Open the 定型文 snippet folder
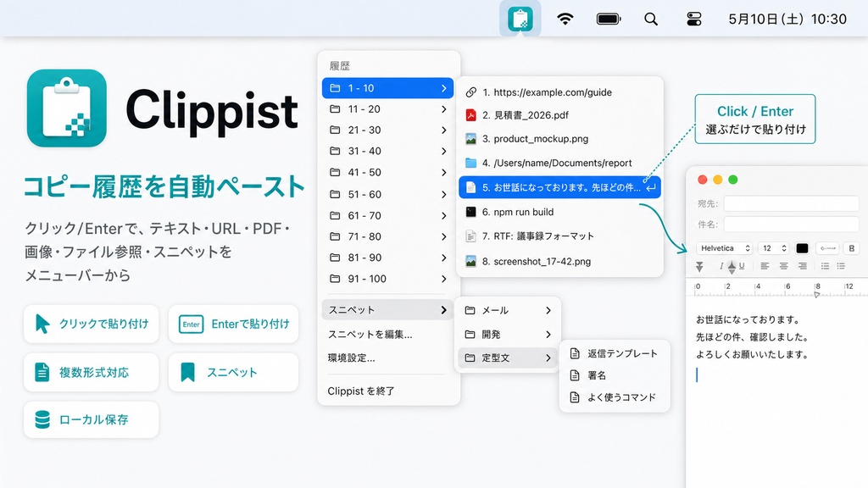Screen dimensions: 868x488 508,358
